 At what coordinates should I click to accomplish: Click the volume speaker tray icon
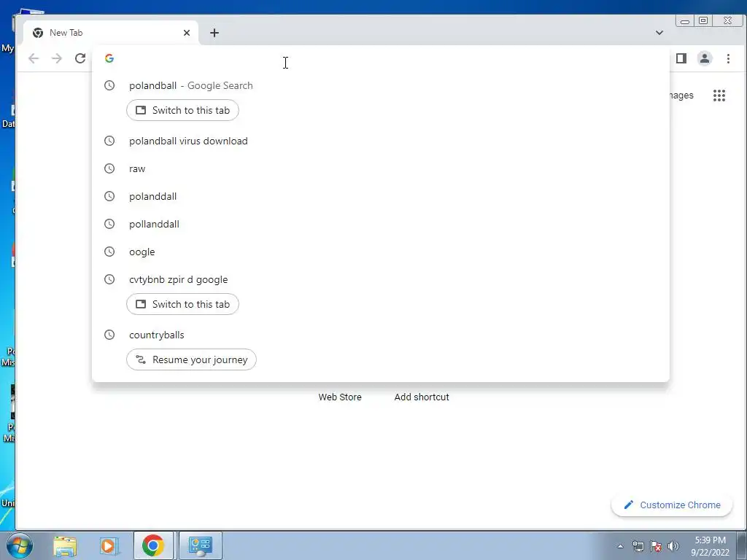[673, 546]
